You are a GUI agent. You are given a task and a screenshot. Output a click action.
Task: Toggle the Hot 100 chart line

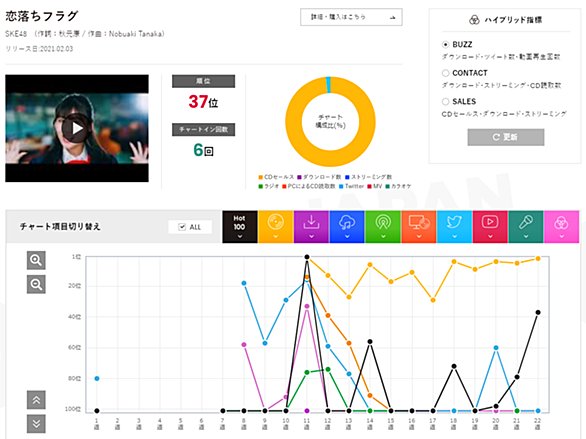pyautogui.click(x=240, y=227)
